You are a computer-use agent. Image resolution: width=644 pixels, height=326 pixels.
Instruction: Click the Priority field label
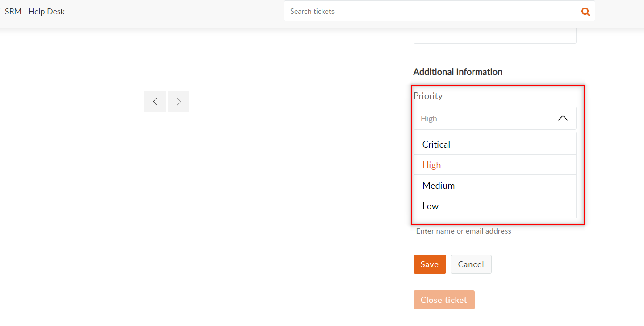point(428,96)
